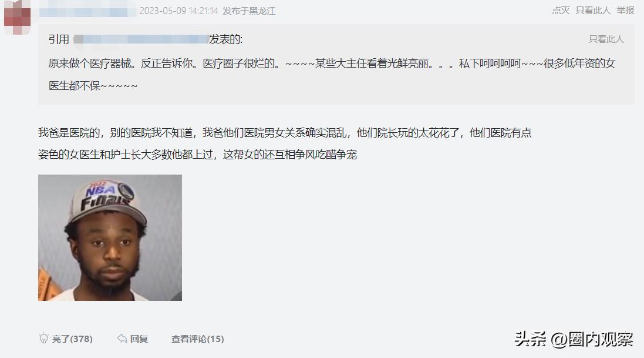Open the blurred poster username link

click(x=87, y=11)
